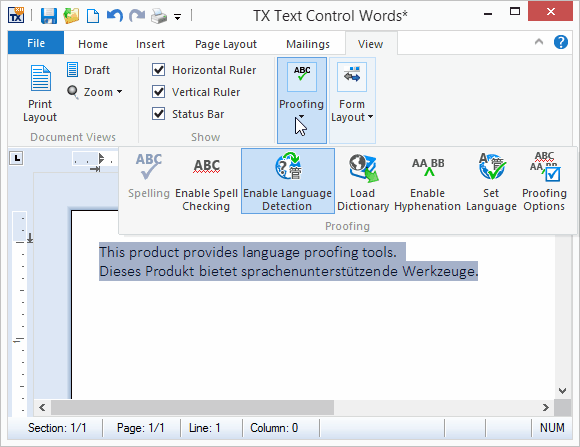
Task: Click the German sentence starting "Dieses Produkt"
Action: [289, 271]
